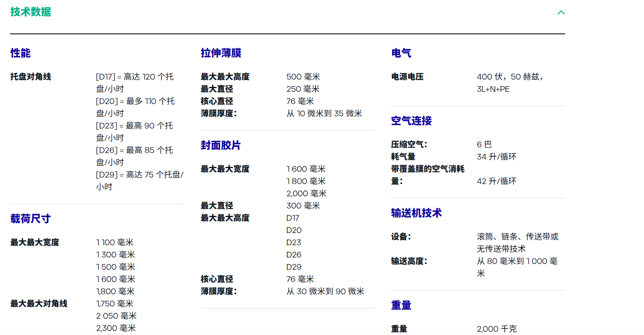Click the 托盘对角线 label

(31, 77)
